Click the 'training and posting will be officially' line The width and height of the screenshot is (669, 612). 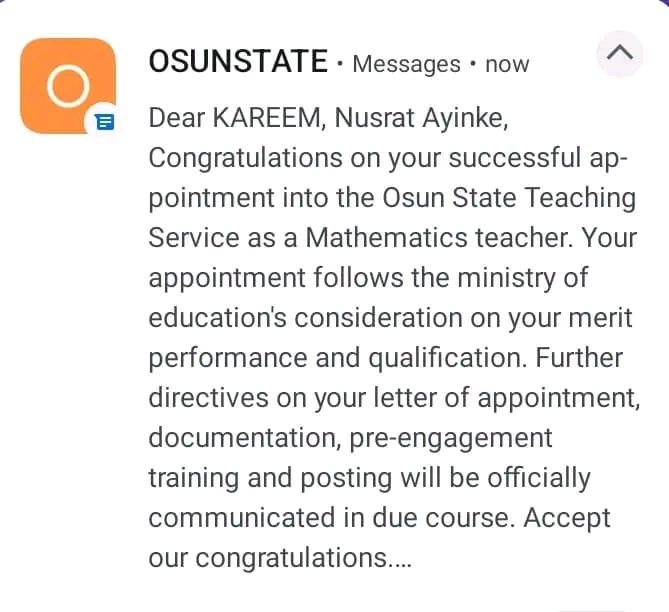369,478
